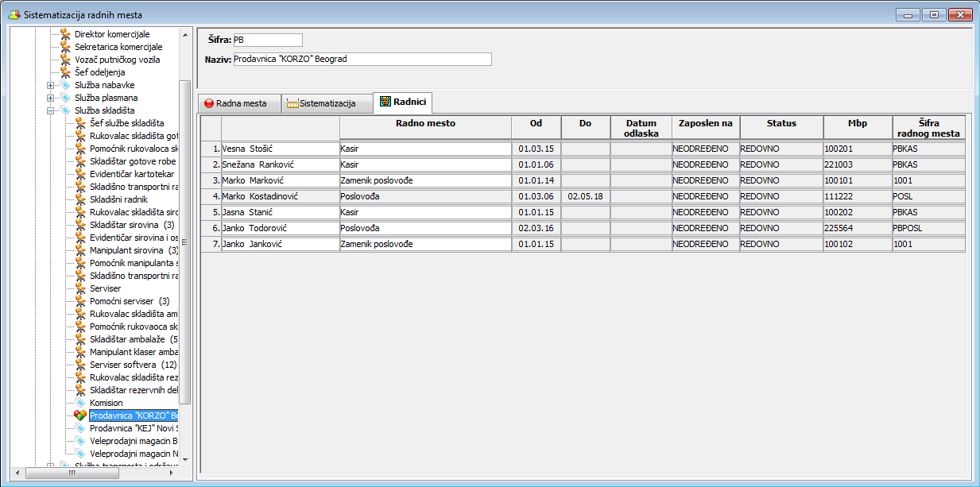Open the Radna mesta tab
The width and height of the screenshot is (980, 487).
pos(239,103)
